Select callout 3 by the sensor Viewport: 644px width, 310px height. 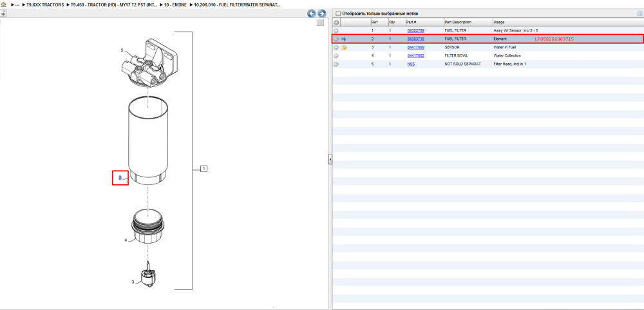pos(133,282)
